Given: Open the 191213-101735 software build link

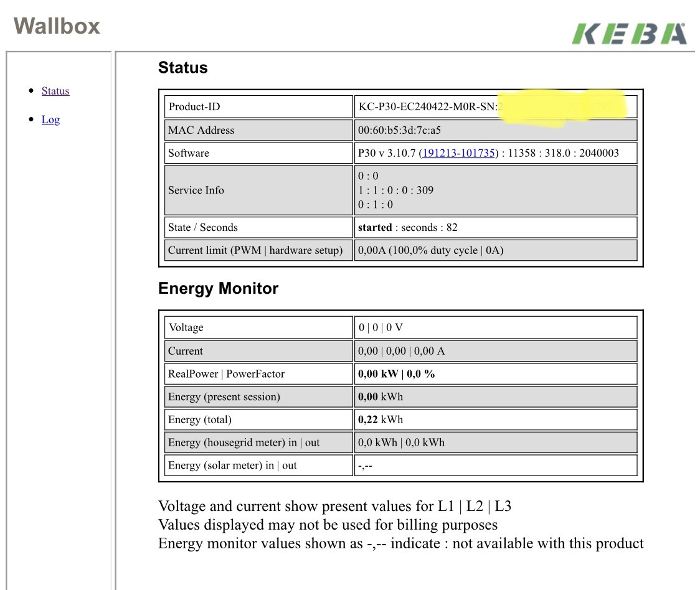Looking at the screenshot, I should pos(458,153).
